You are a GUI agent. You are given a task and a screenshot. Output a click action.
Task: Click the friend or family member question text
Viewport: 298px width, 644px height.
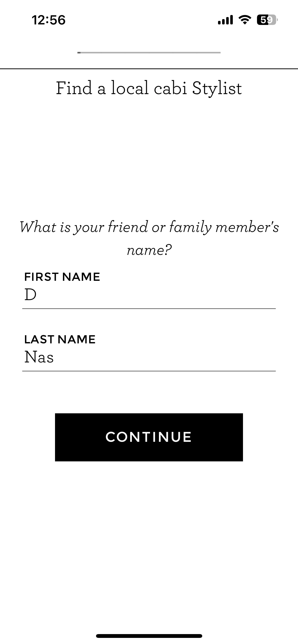149,238
